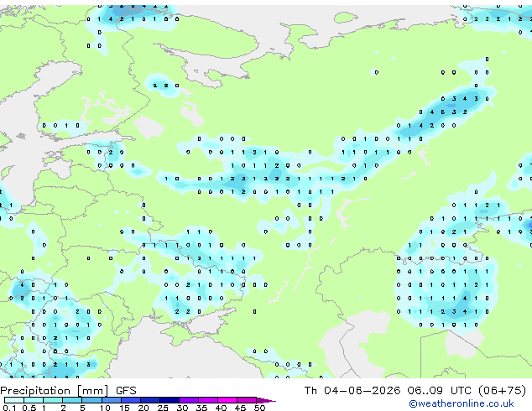
Task: Click the legend label "40"
Action: tap(221, 408)
